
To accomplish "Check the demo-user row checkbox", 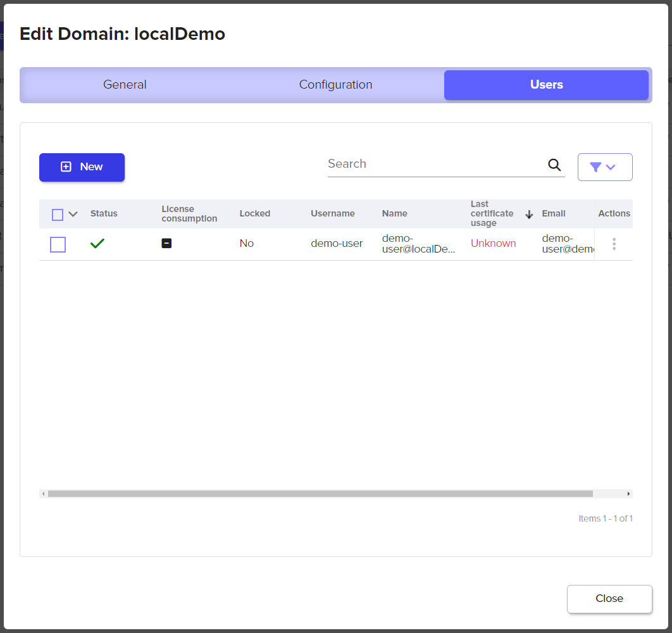I will (x=58, y=244).
